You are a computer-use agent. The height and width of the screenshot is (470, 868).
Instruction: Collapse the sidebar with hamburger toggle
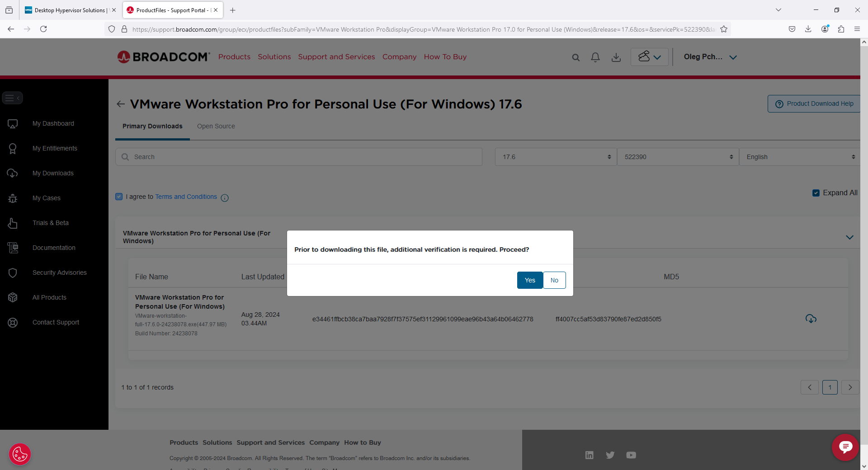coord(12,98)
